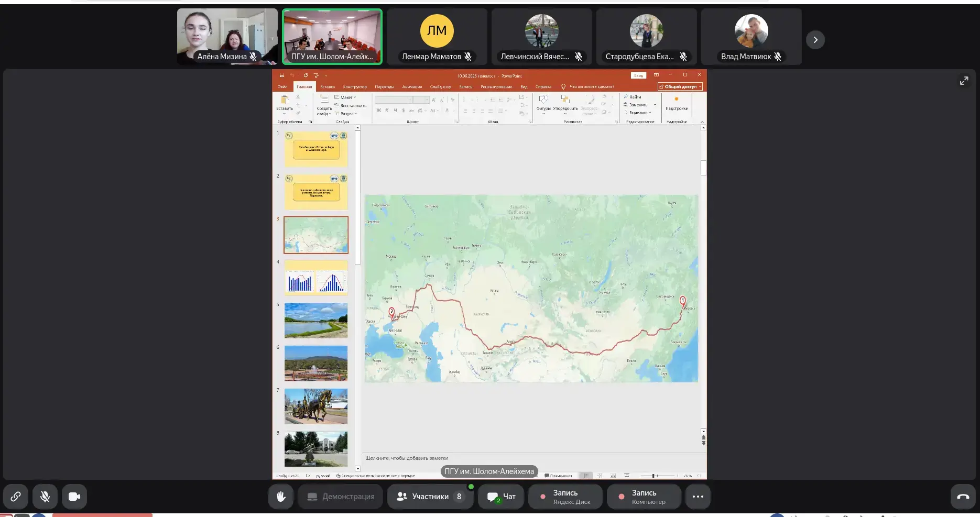Viewport: 980px width, 517px height.
Task: Click Найти in the editing group
Action: coord(633,97)
